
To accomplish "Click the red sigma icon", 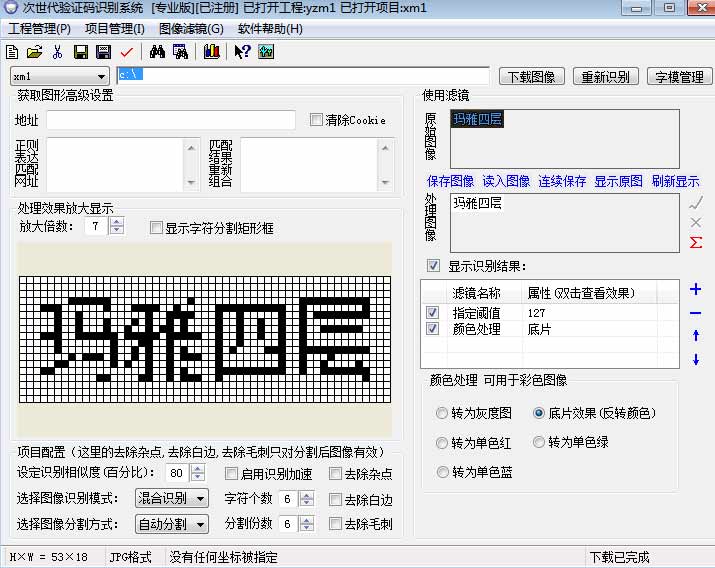I will tap(696, 242).
